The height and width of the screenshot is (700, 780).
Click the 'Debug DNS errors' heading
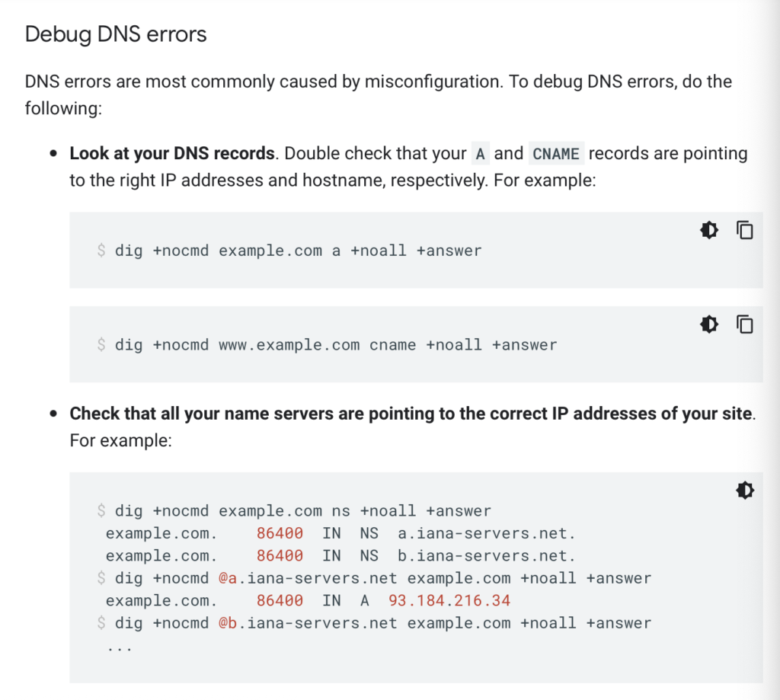coord(116,35)
